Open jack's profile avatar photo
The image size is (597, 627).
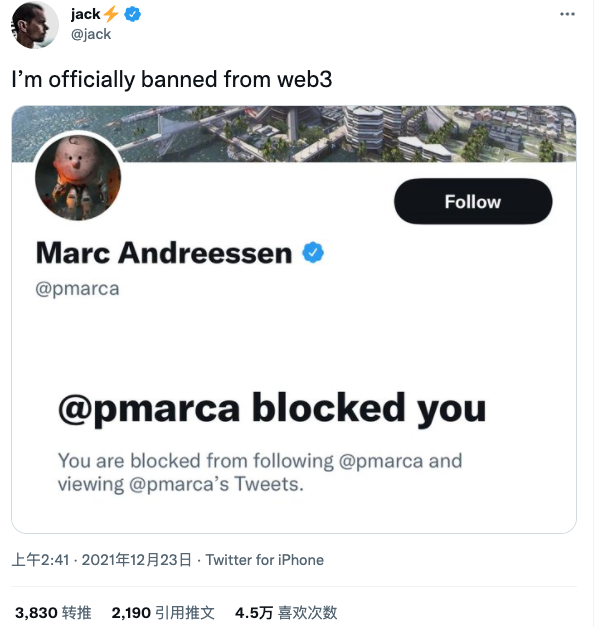pos(35,25)
